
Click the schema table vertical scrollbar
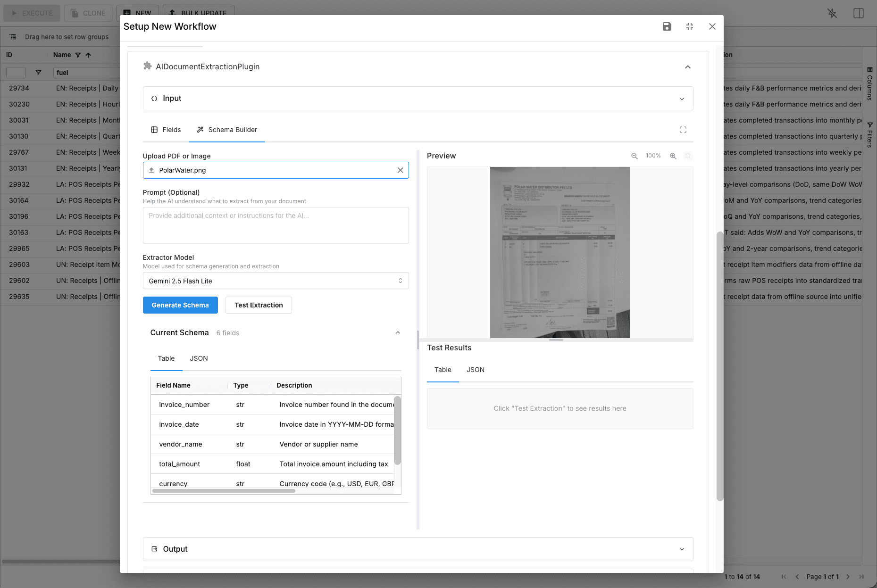coord(397,431)
